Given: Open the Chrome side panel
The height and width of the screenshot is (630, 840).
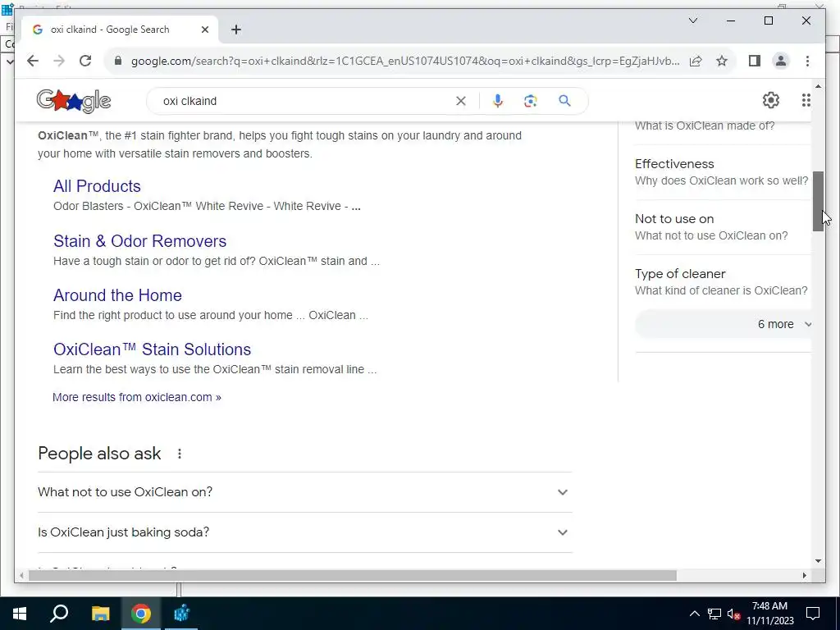Looking at the screenshot, I should point(755,61).
